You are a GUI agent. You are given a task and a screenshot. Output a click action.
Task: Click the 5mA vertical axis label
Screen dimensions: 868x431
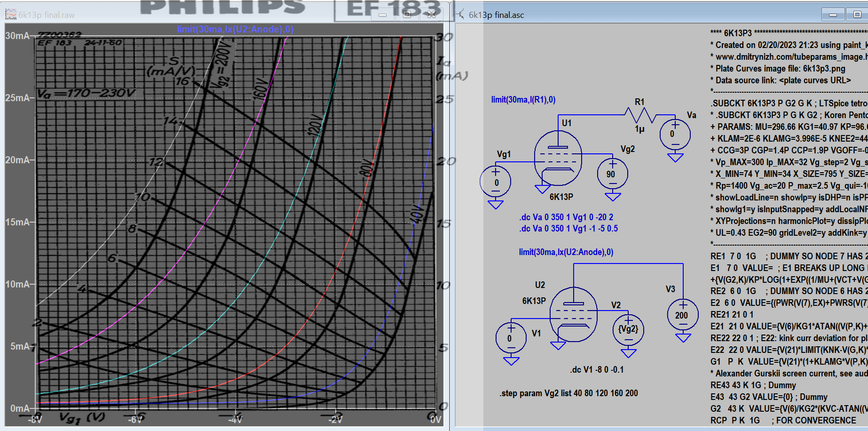pyautogui.click(x=20, y=346)
